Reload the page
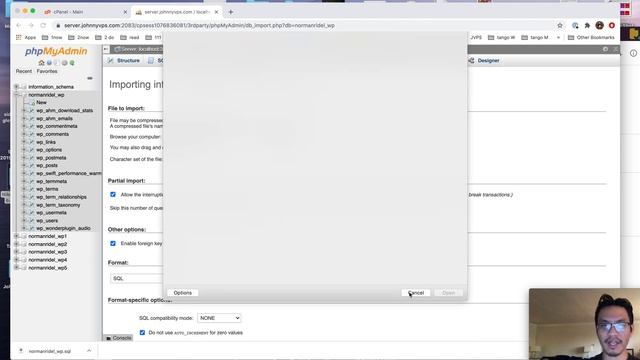Viewport: 640px width, 360px height. coord(43,25)
